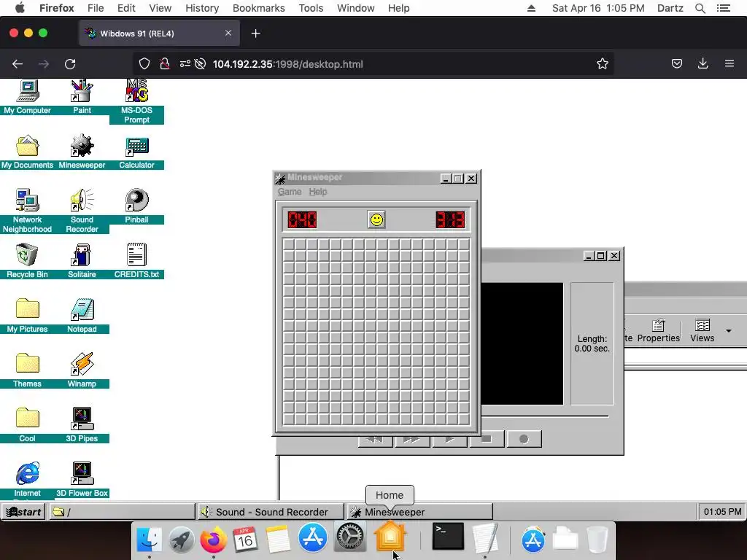The image size is (747, 560).
Task: Reload the current page
Action: (x=70, y=64)
